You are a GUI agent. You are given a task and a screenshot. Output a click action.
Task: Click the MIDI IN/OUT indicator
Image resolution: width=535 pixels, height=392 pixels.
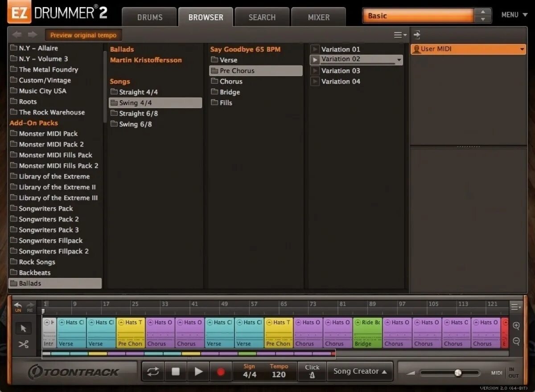coord(505,372)
